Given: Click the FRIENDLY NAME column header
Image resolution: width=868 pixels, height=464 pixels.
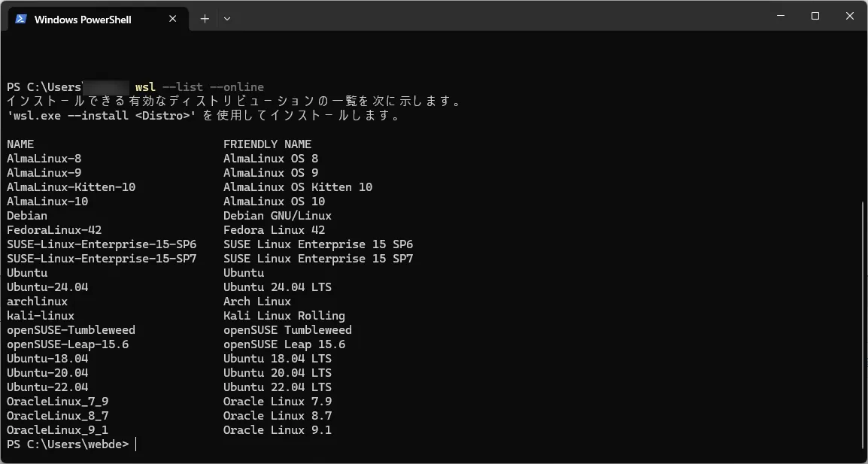Looking at the screenshot, I should [x=267, y=144].
